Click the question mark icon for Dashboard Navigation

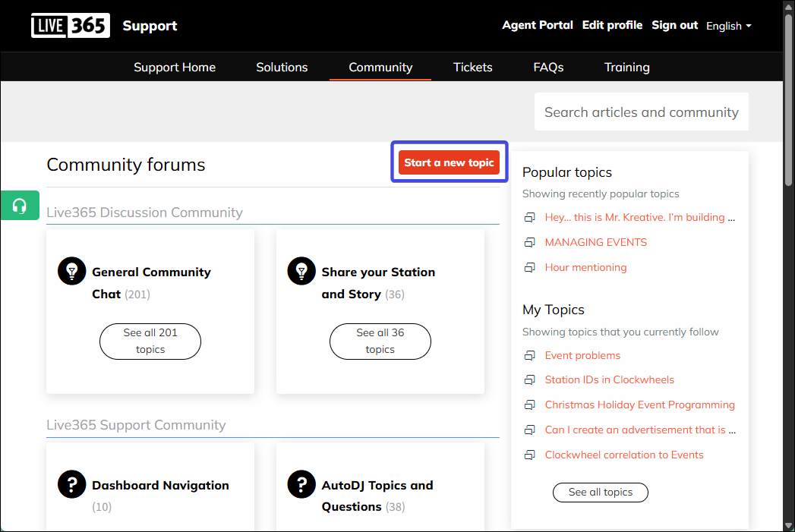point(72,484)
